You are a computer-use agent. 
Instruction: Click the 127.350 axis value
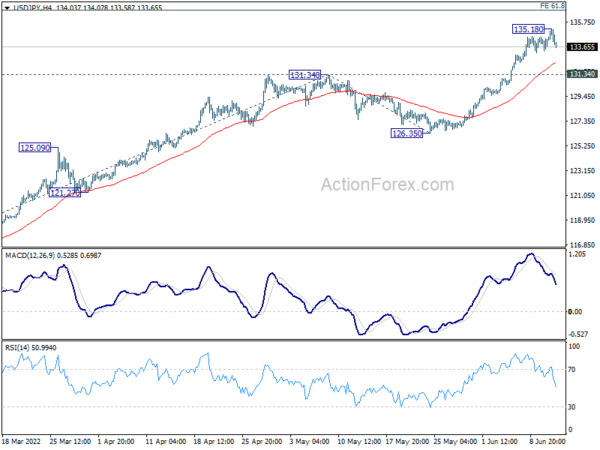pyautogui.click(x=582, y=121)
